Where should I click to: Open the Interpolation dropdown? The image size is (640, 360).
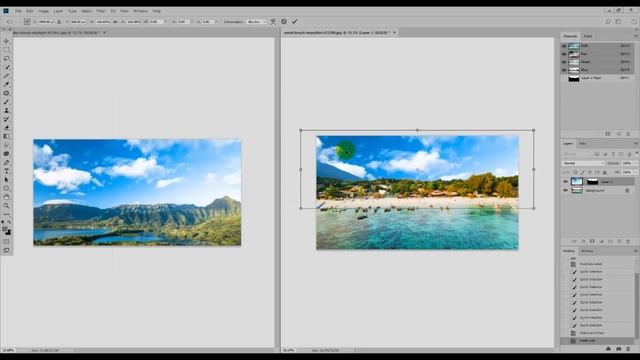coord(256,22)
